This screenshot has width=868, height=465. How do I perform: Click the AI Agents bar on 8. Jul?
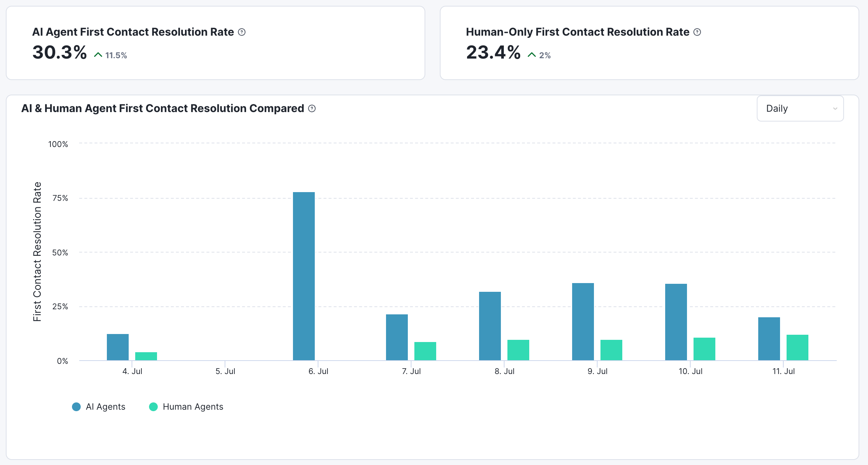coord(490,326)
